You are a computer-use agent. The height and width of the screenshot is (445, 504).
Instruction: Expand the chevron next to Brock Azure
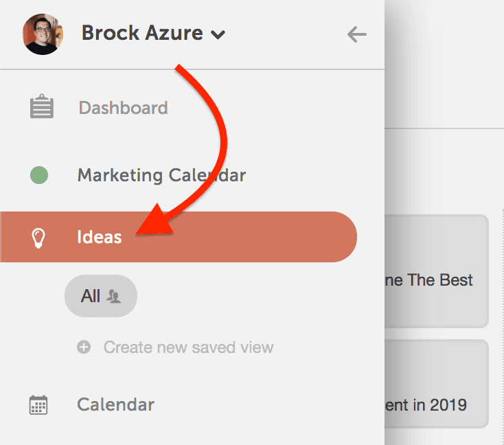pos(218,34)
